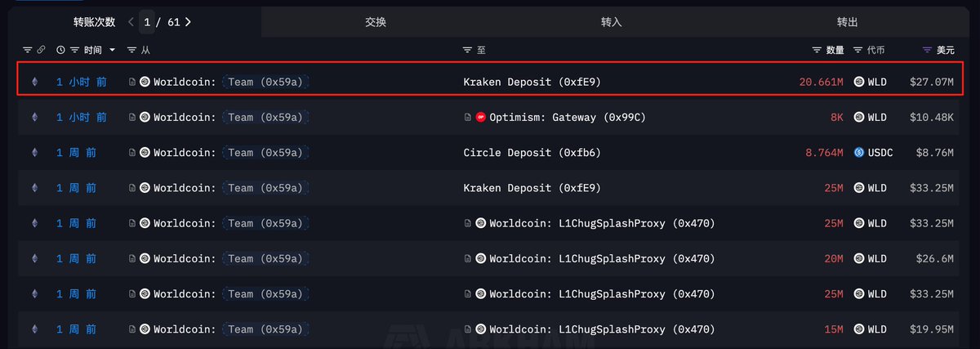Go to the previous transfers page

pos(131,22)
